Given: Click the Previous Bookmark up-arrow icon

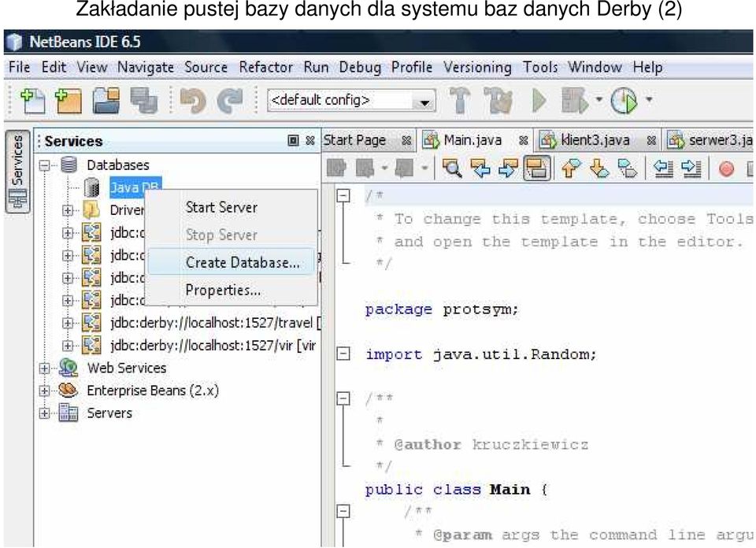Looking at the screenshot, I should pyautogui.click(x=570, y=168).
